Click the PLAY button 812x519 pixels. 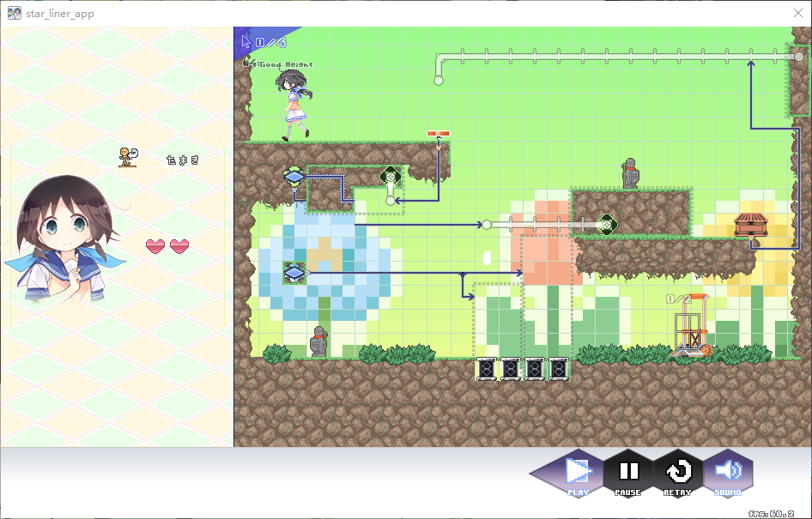577,474
